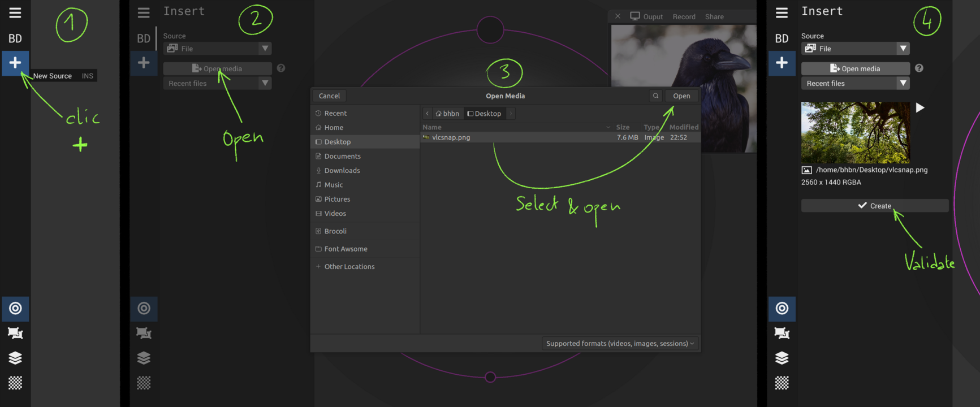This screenshot has height=407, width=980.
Task: Click the /home/bhbn/Desktop/vlcsnap.png path text
Action: (871, 170)
